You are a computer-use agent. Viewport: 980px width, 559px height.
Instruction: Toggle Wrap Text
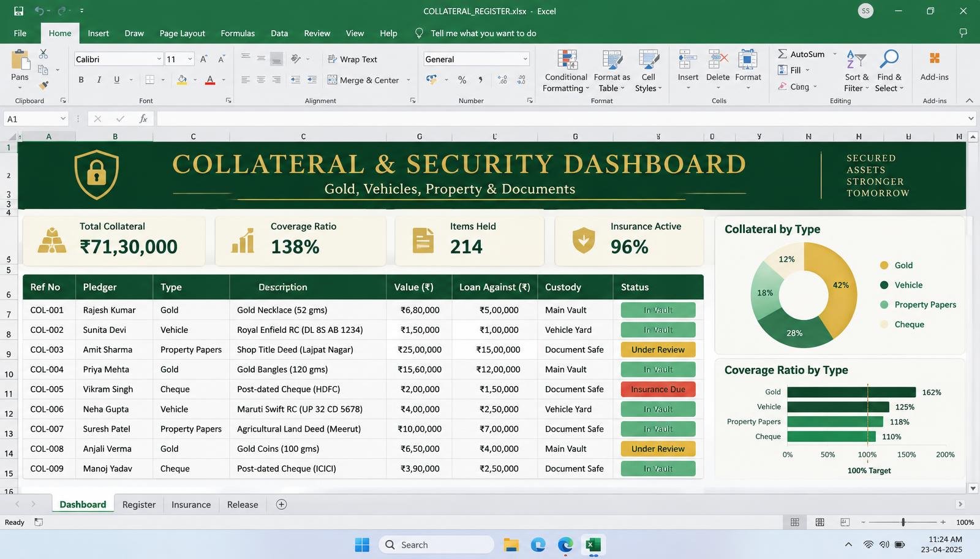click(x=353, y=59)
